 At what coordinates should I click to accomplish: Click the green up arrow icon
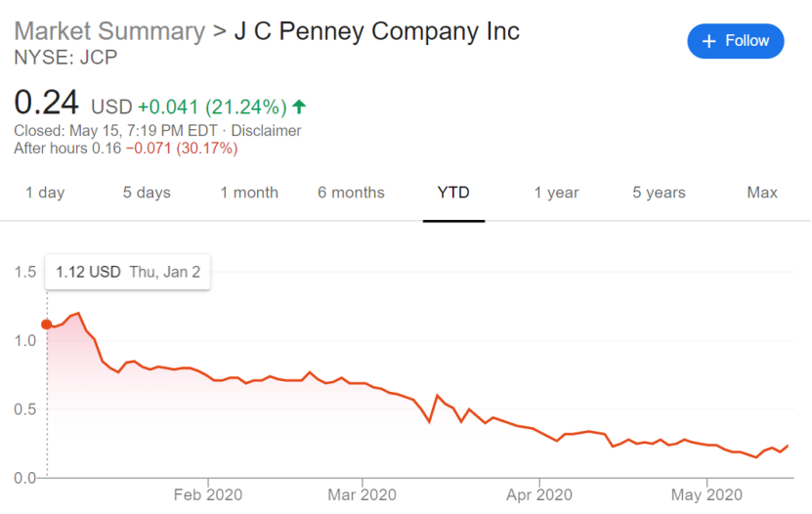[x=299, y=107]
